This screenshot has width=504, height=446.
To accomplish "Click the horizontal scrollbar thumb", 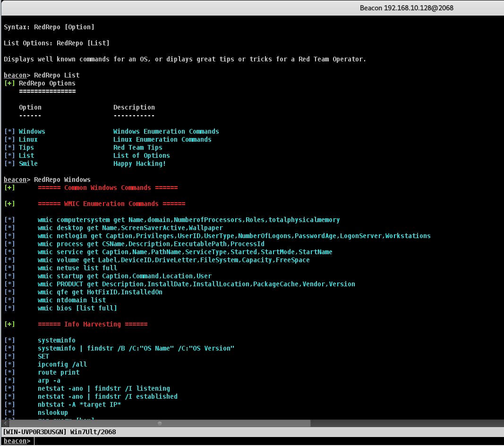I will tap(160, 423).
